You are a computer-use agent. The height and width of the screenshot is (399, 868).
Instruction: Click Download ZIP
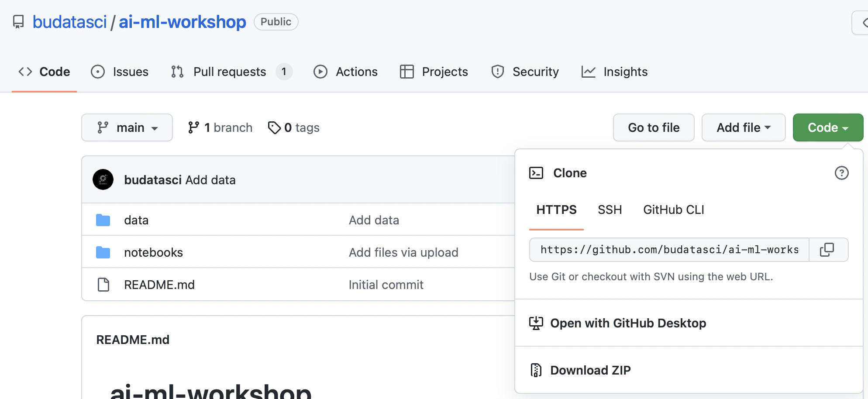[590, 370]
